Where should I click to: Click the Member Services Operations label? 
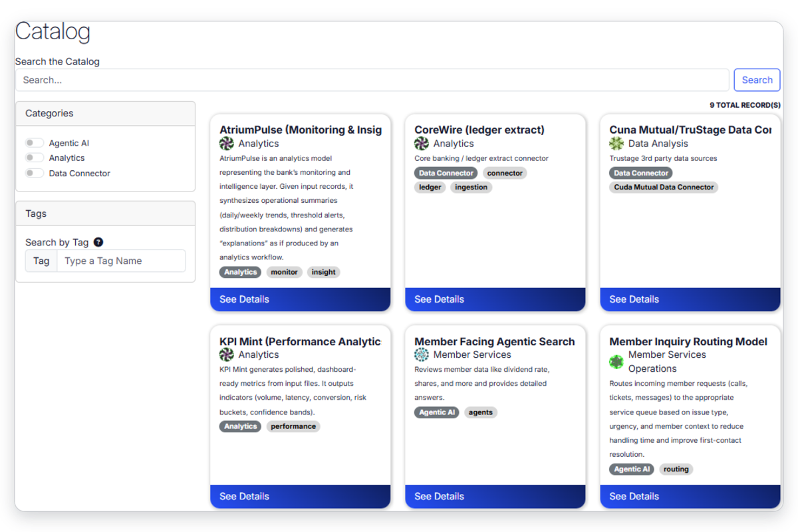pos(667,362)
